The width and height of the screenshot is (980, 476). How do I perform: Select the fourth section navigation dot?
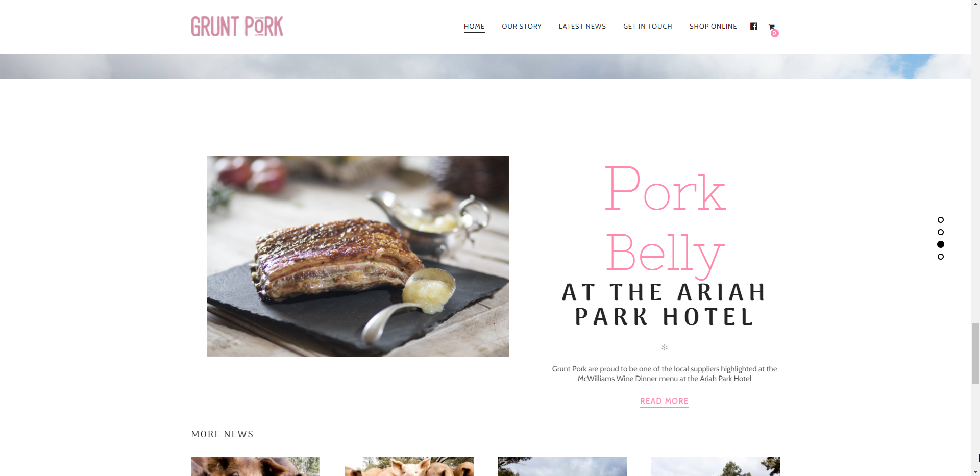(x=941, y=257)
